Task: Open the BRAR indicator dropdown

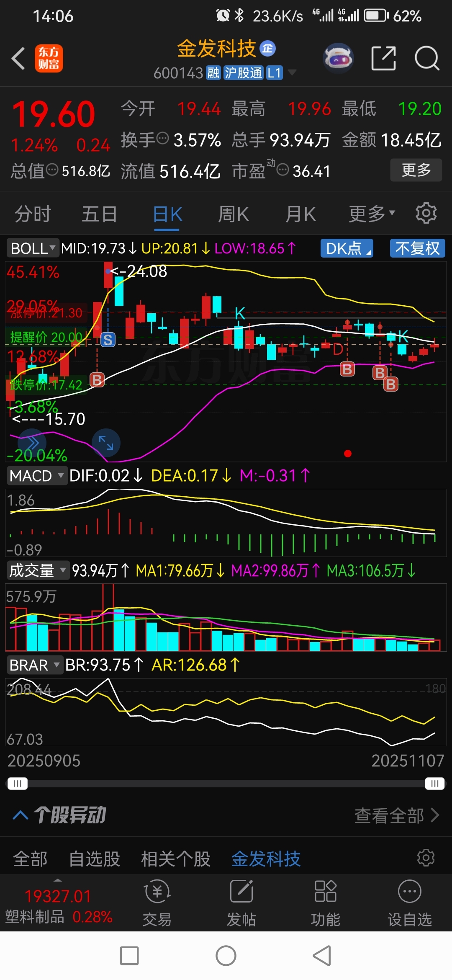Action: point(35,665)
